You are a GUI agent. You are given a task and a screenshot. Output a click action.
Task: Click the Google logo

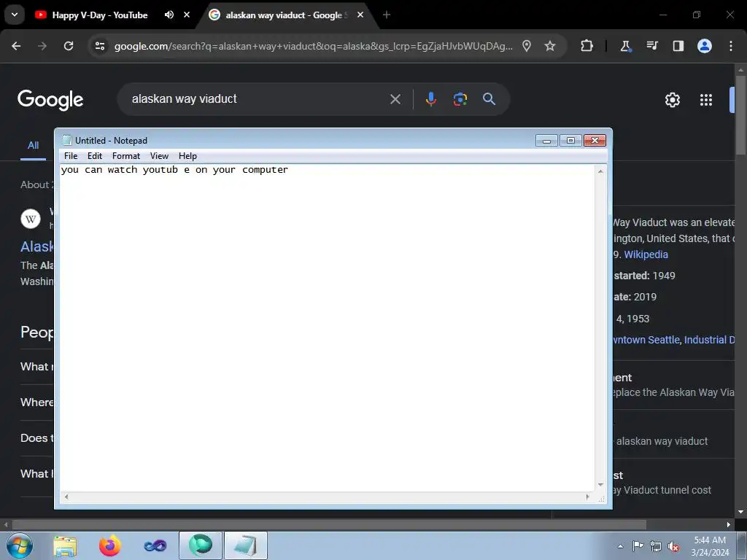click(x=50, y=99)
